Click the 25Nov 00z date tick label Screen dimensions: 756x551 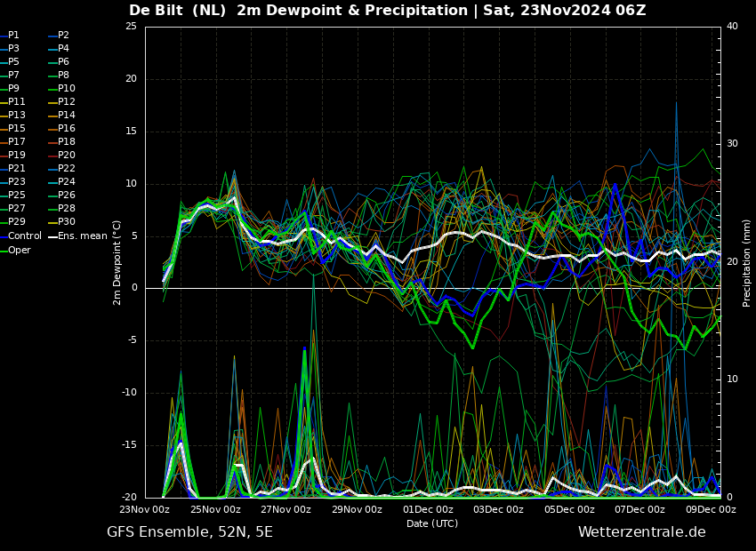pyautogui.click(x=216, y=509)
